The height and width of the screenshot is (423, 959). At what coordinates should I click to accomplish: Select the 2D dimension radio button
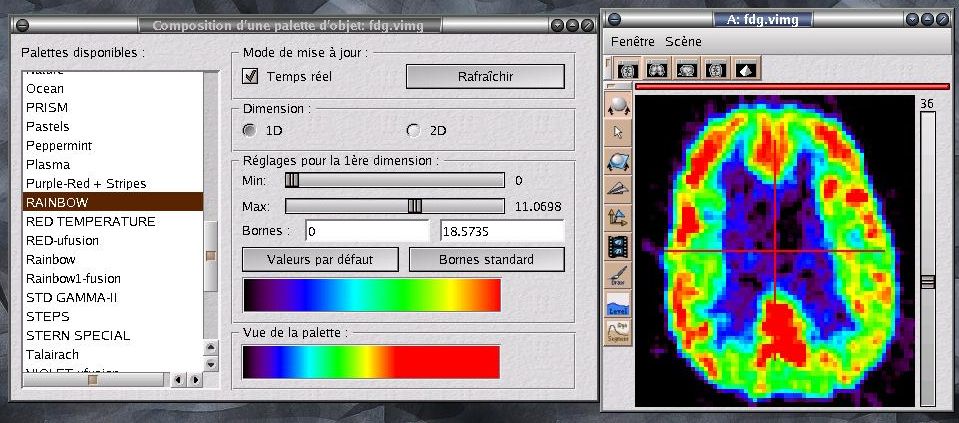click(413, 130)
